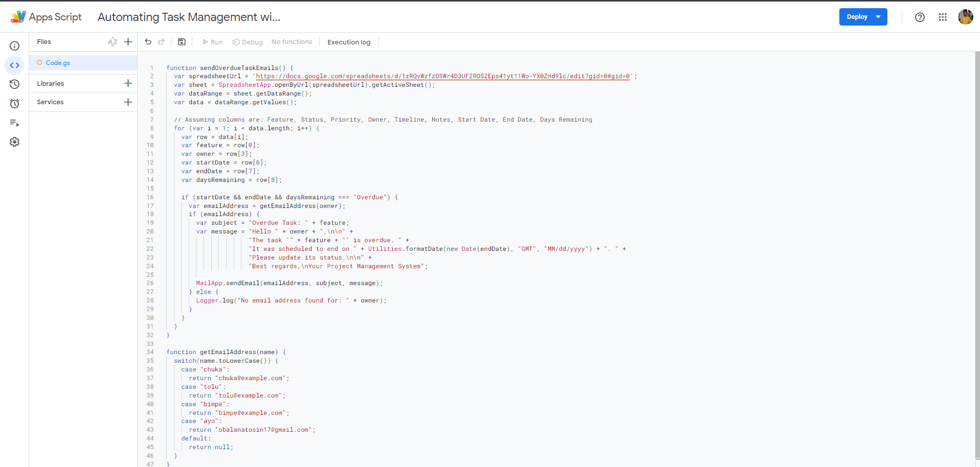This screenshot has width=980, height=467.
Task: Undo the last code edit
Action: (x=148, y=41)
